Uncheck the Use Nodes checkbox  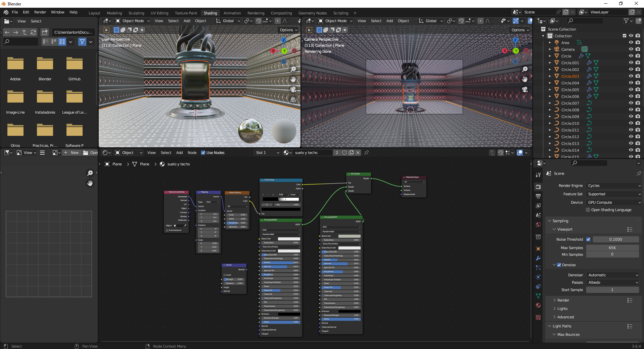(203, 153)
